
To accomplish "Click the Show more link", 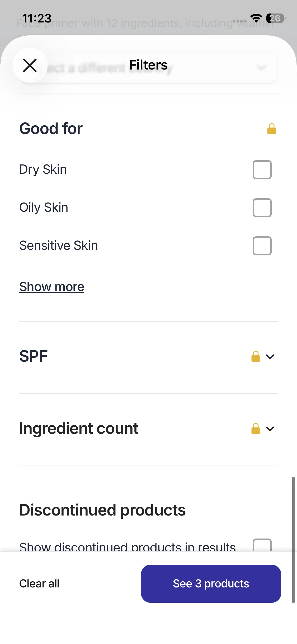I will 52,287.
